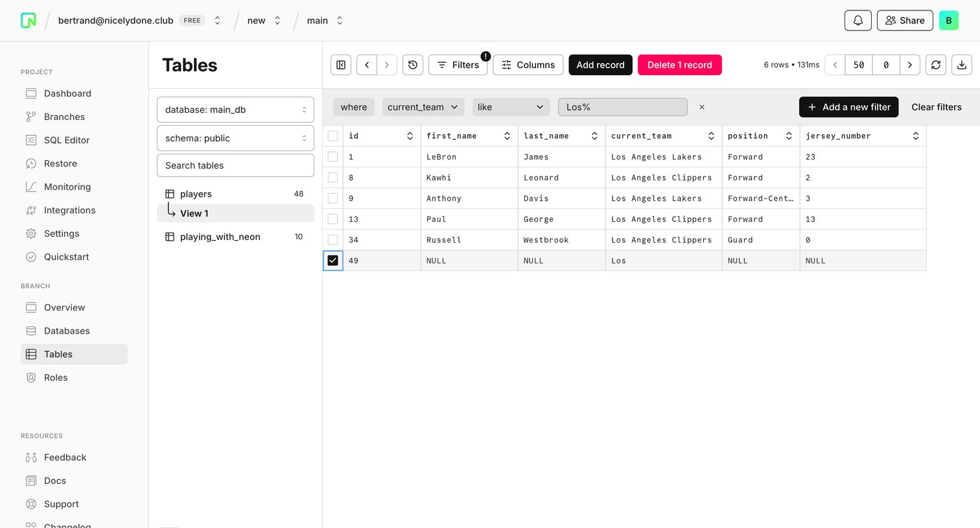The width and height of the screenshot is (980, 528).
Task: Open the Databases page
Action: point(67,331)
